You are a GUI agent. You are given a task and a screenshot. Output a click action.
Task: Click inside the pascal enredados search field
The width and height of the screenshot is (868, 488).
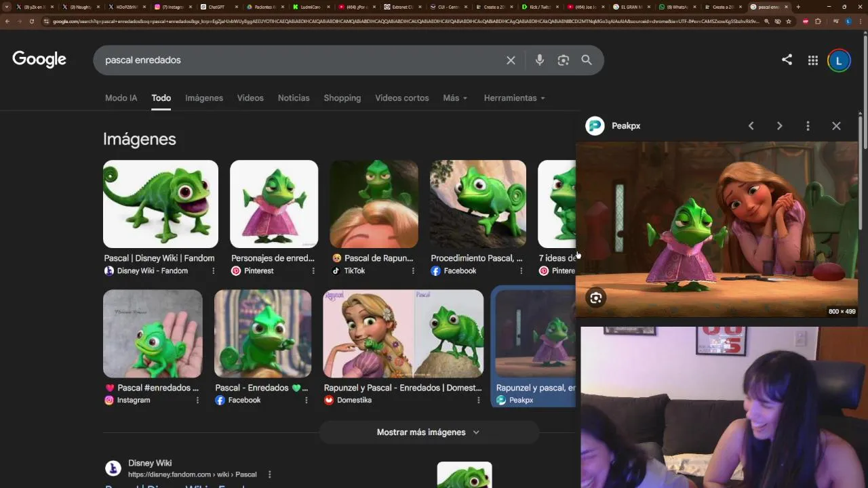(298, 60)
